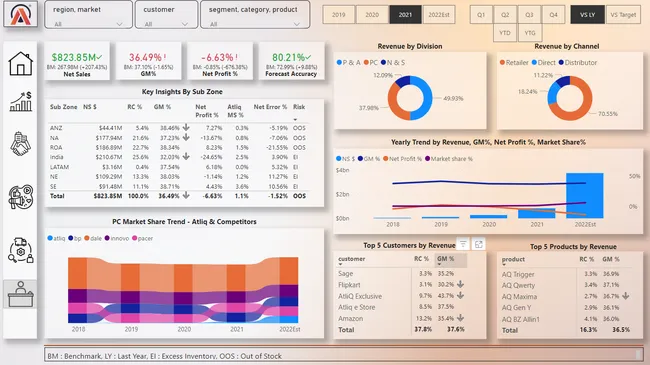Toggle YTG filter
650x365 pixels.
[x=530, y=33]
